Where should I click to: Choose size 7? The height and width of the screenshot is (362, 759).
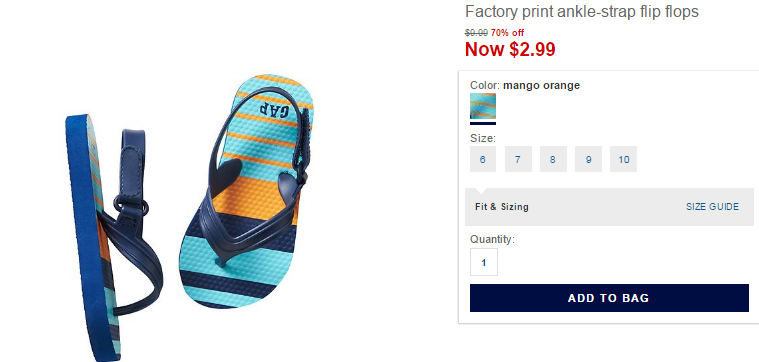point(518,159)
